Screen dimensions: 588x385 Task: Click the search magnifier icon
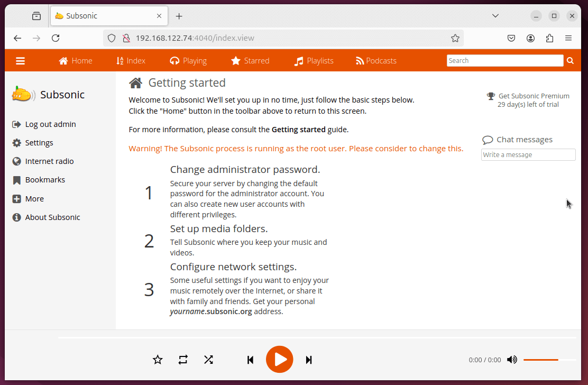[x=570, y=61]
